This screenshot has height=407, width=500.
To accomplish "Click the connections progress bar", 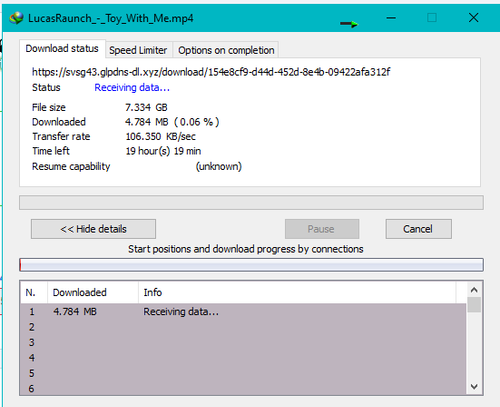I will tap(251, 265).
